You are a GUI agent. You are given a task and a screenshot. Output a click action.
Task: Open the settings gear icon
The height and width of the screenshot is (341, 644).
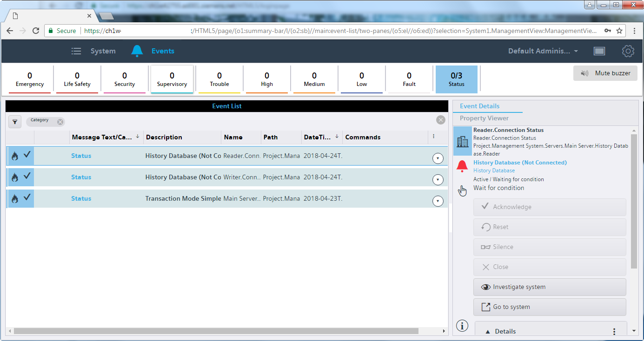(628, 51)
